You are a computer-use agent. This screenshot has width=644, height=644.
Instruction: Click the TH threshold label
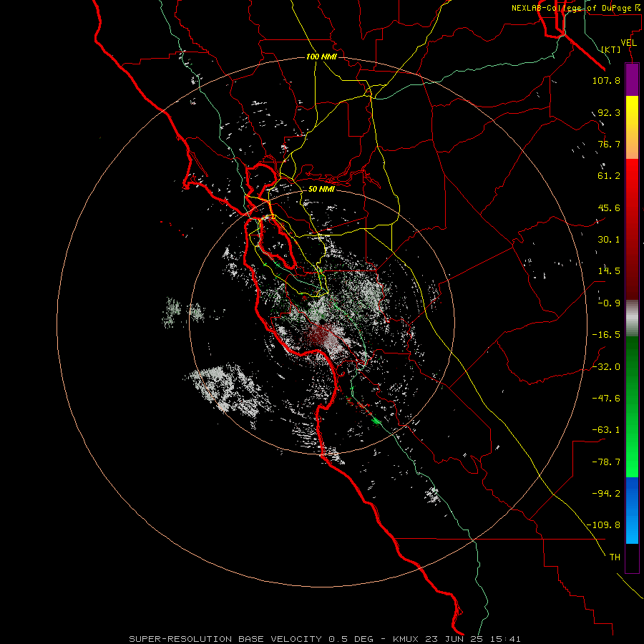coord(615,557)
